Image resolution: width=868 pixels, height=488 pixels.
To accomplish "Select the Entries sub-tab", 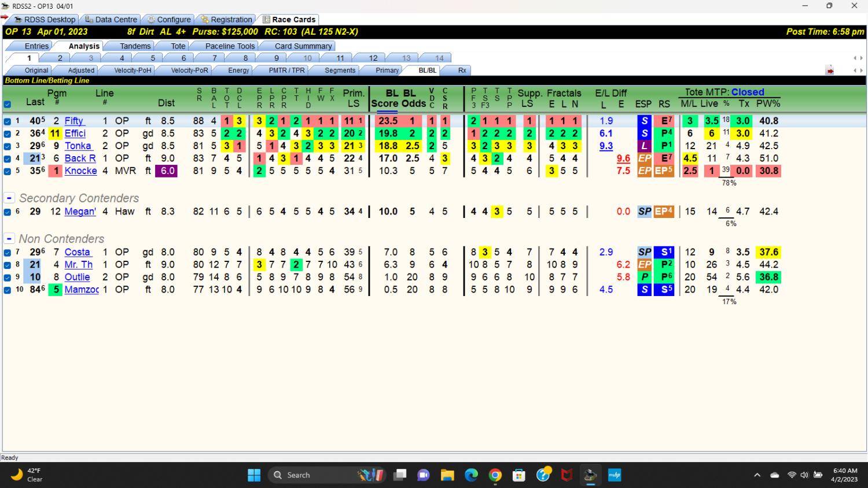I will point(36,46).
